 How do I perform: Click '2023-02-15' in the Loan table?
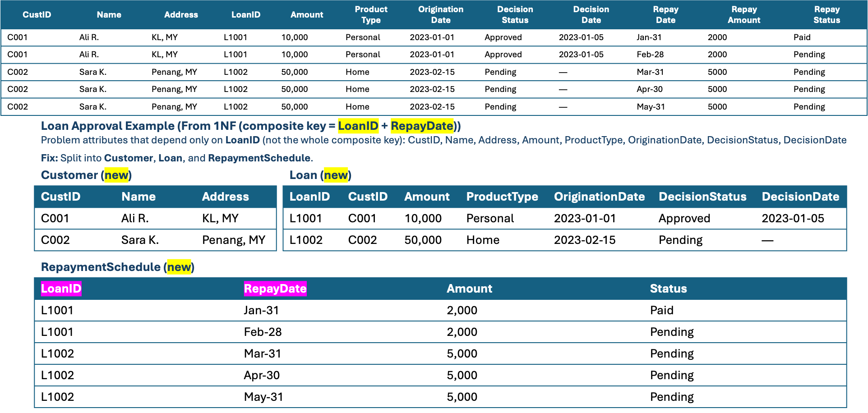(x=585, y=240)
